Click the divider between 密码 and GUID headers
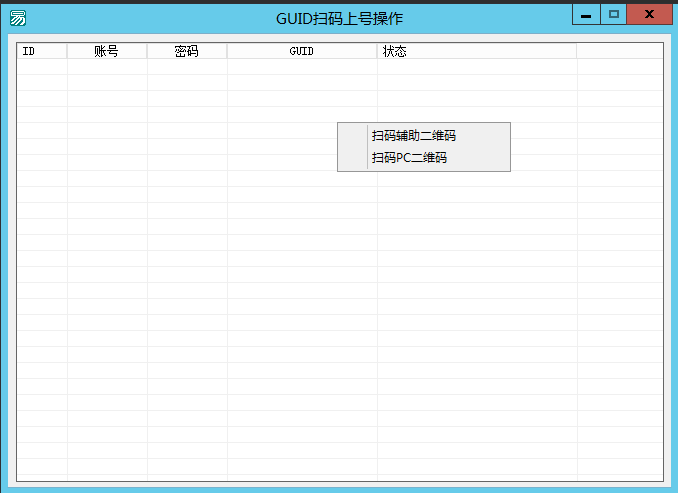 pos(227,51)
